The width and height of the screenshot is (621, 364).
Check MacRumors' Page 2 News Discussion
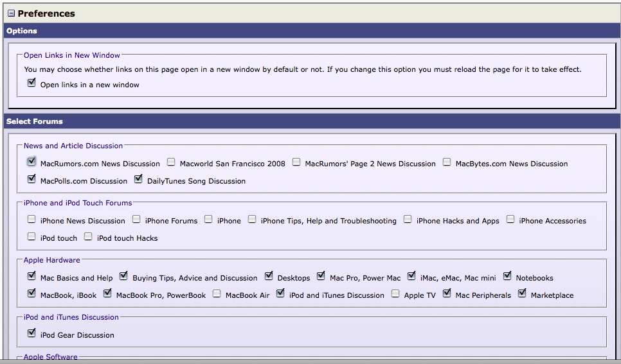point(296,162)
